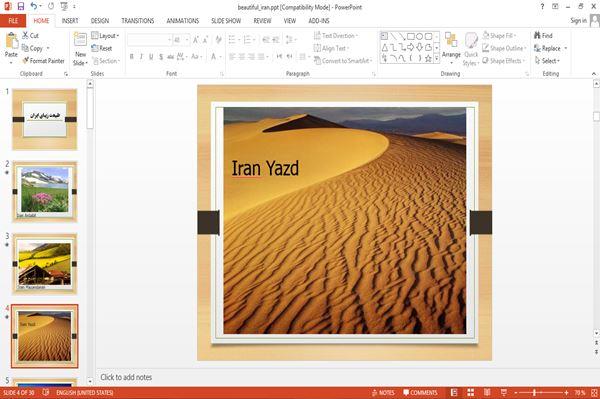
Task: Switch to the SLIDE SHOW tab
Action: [226, 21]
